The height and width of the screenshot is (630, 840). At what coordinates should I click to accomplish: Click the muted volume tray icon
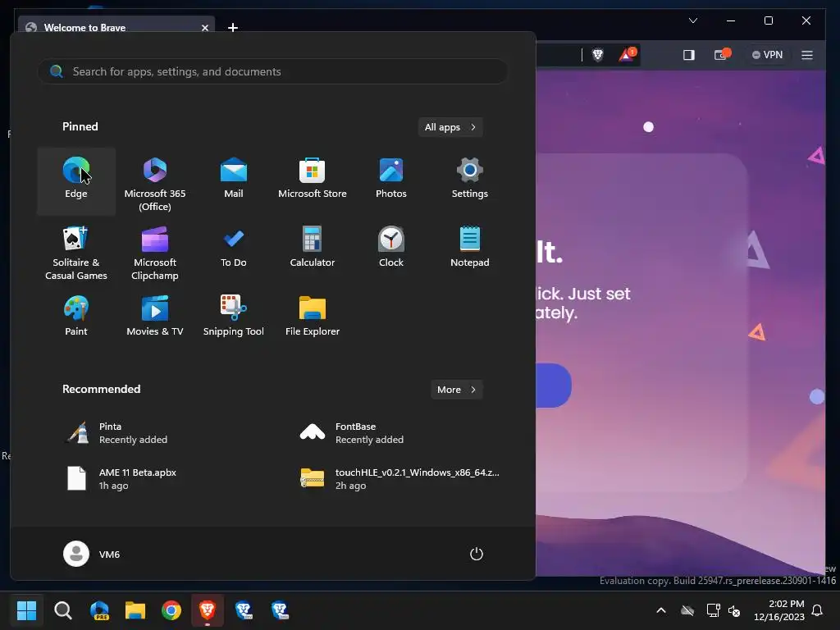click(x=734, y=610)
